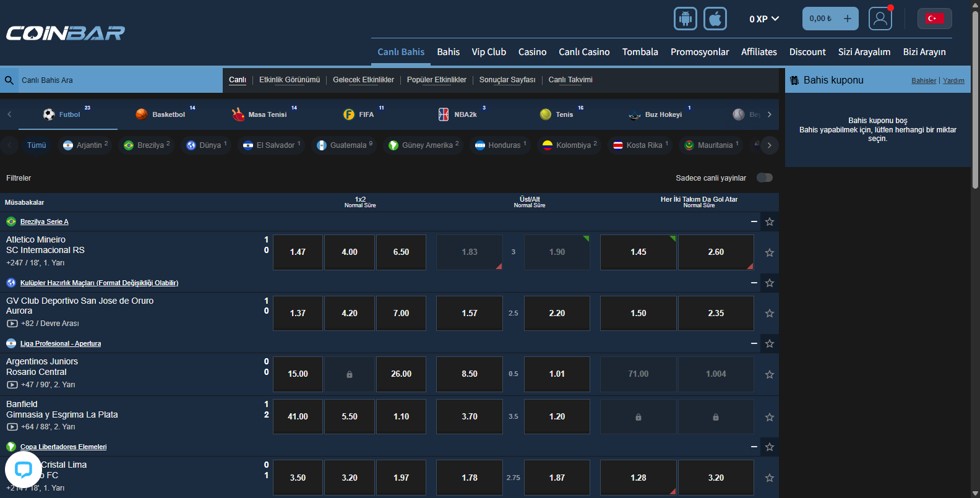The width and height of the screenshot is (980, 498).
Task: Switch to the Canlı Takvimi tab
Action: point(570,80)
